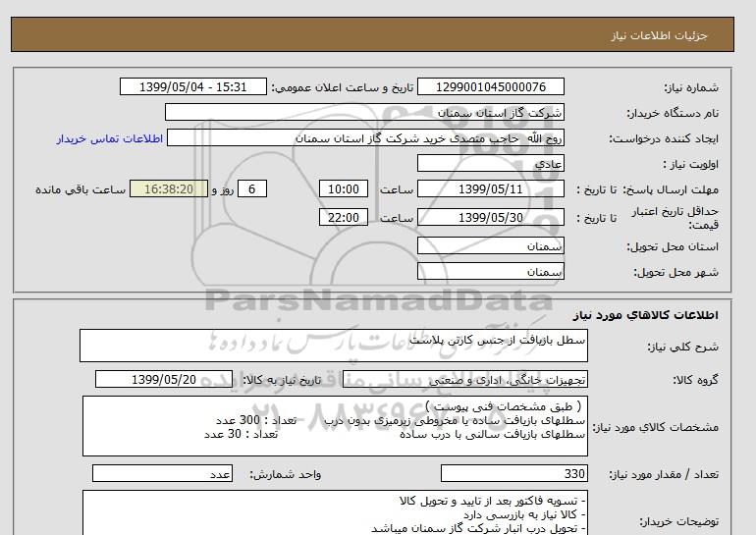Click header title جزئیات اطلاعات نیاز
This screenshot has height=535, width=756.
tap(660, 35)
